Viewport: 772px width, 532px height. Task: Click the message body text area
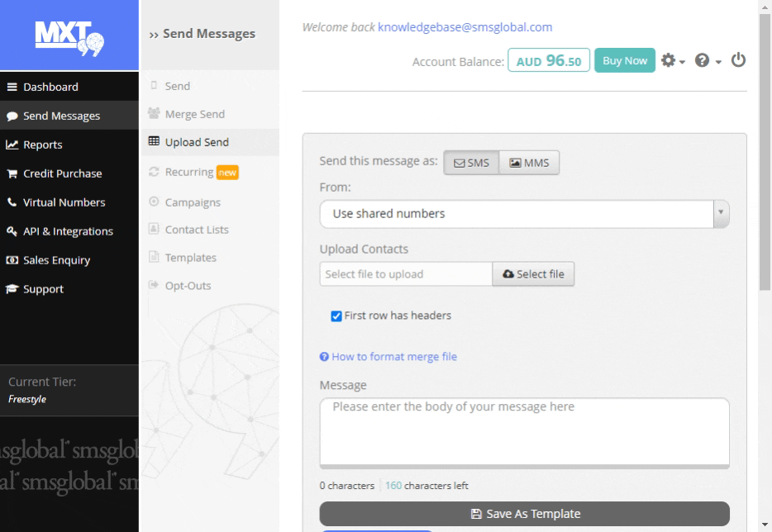pos(524,431)
